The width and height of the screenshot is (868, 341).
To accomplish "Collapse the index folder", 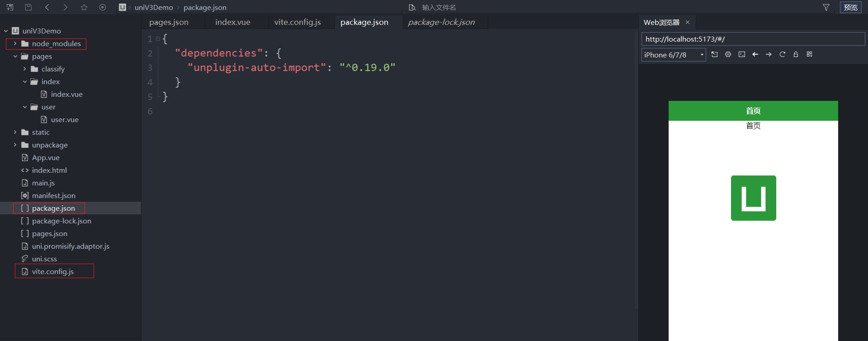I will tap(24, 81).
